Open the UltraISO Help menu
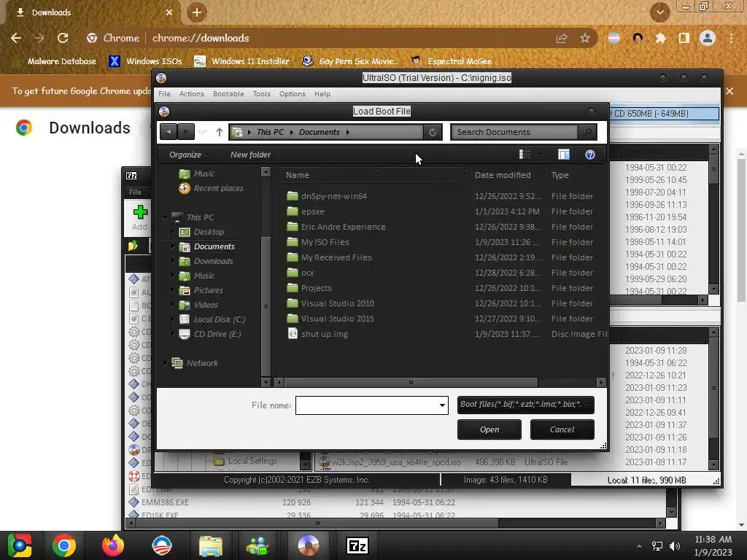 pyautogui.click(x=322, y=94)
